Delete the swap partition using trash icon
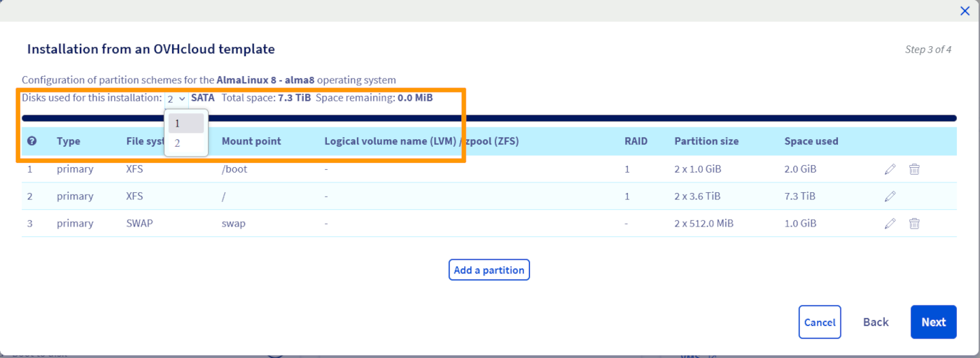 914,224
